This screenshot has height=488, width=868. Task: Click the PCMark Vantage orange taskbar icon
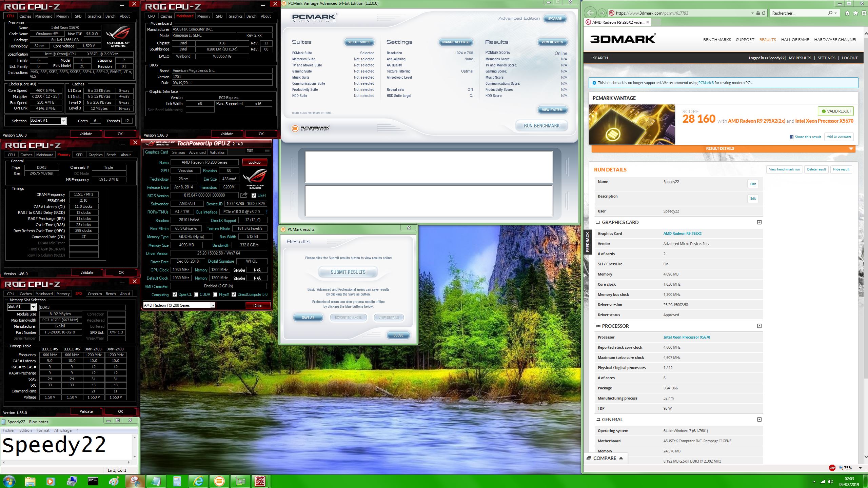pos(219,481)
